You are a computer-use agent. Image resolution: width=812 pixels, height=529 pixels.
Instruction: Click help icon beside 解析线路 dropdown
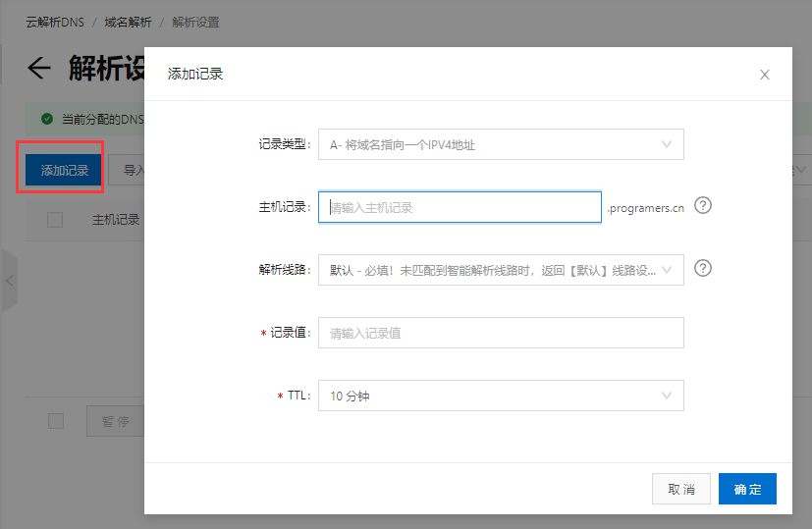tap(702, 268)
